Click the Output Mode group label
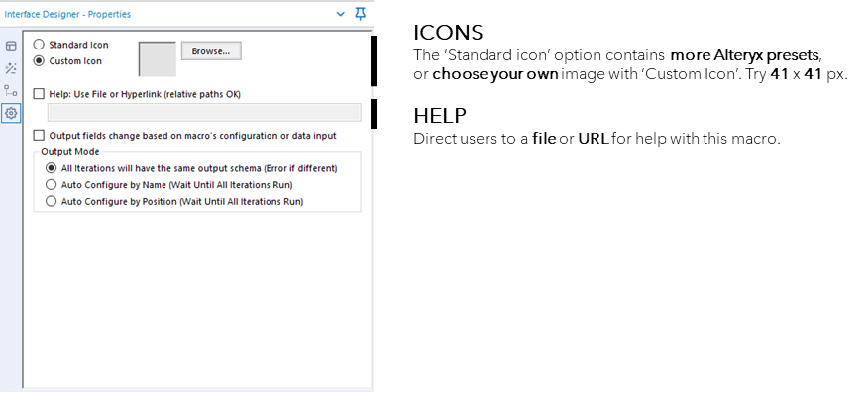Viewport: 868px width, 393px height. tap(70, 152)
